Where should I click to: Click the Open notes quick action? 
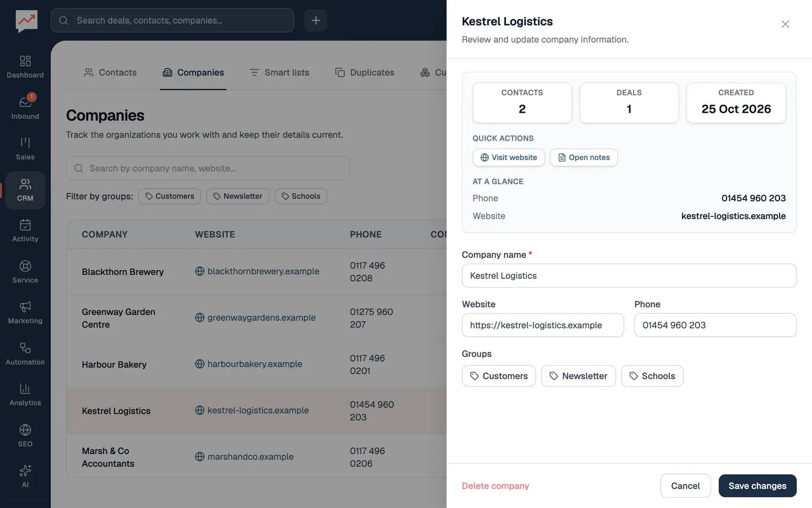point(584,157)
